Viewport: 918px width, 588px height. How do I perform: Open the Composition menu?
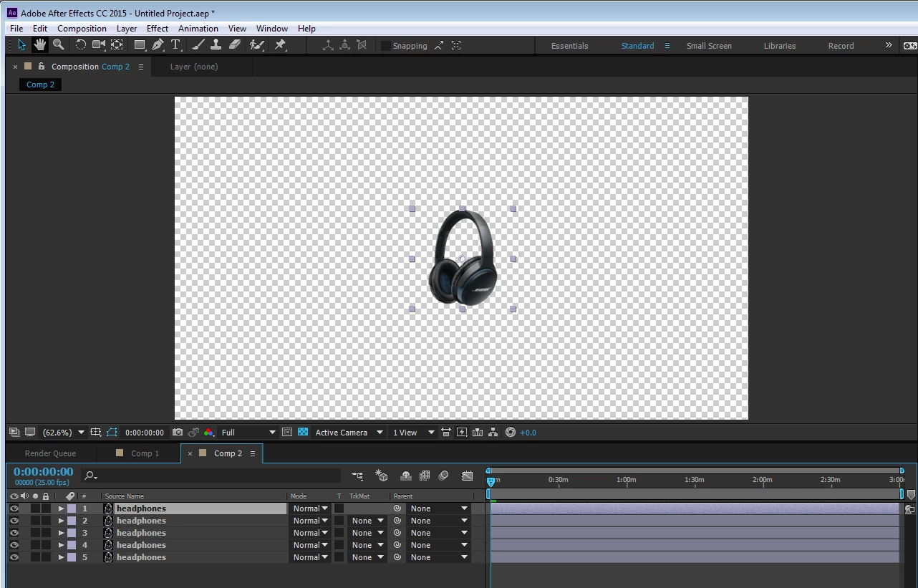[x=82, y=29]
